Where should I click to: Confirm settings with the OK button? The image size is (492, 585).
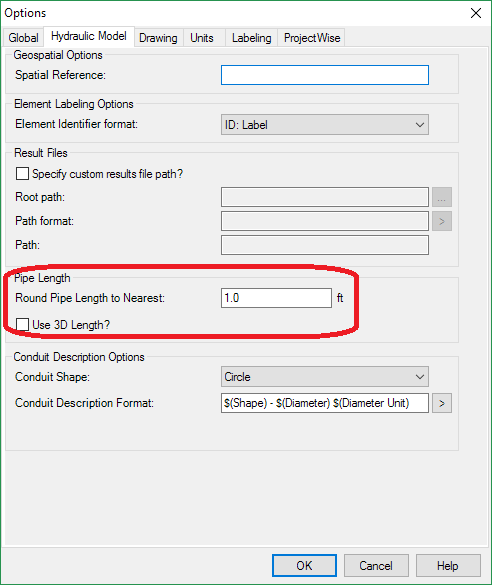[304, 566]
